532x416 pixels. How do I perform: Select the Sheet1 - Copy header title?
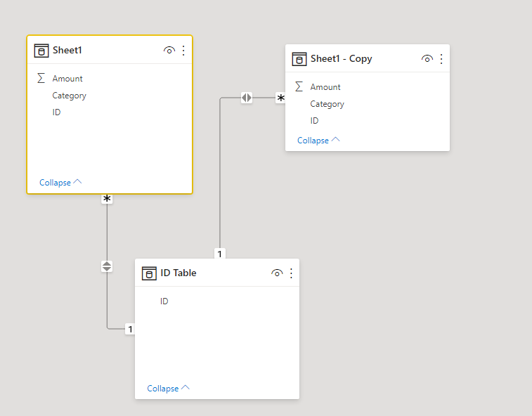click(342, 59)
